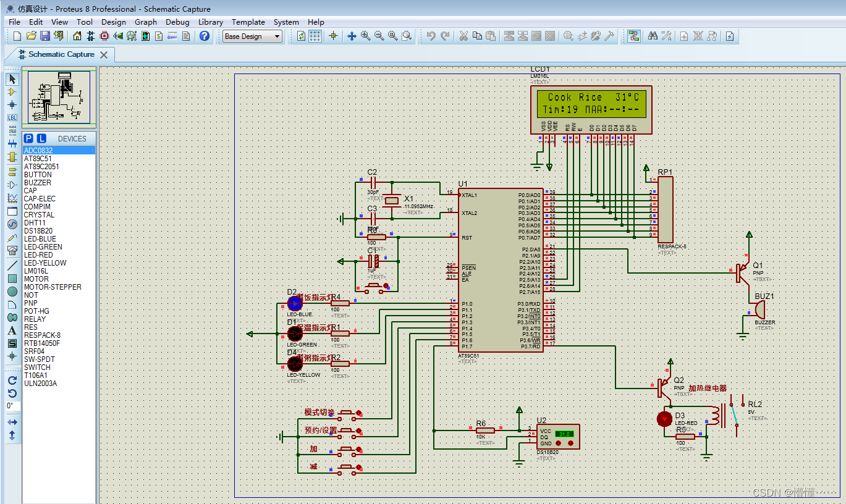This screenshot has height=504, width=846.
Task: Click the Rotate Clockwise icon
Action: (x=12, y=380)
